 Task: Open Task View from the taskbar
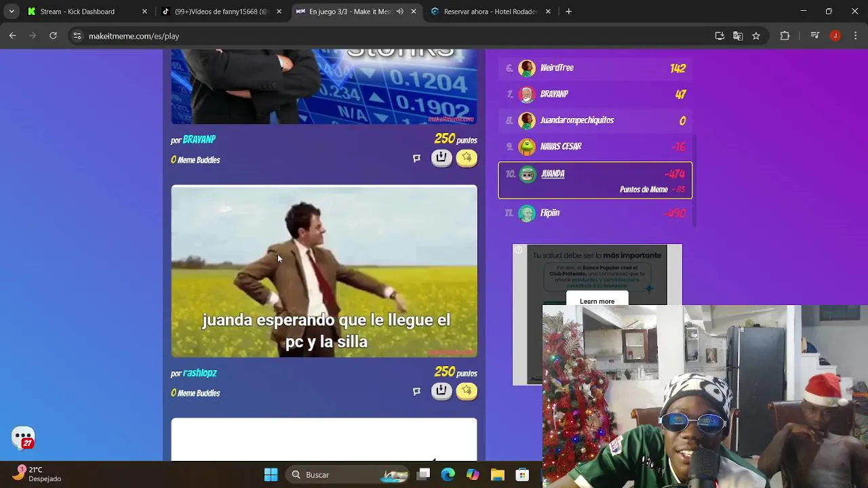coord(424,474)
